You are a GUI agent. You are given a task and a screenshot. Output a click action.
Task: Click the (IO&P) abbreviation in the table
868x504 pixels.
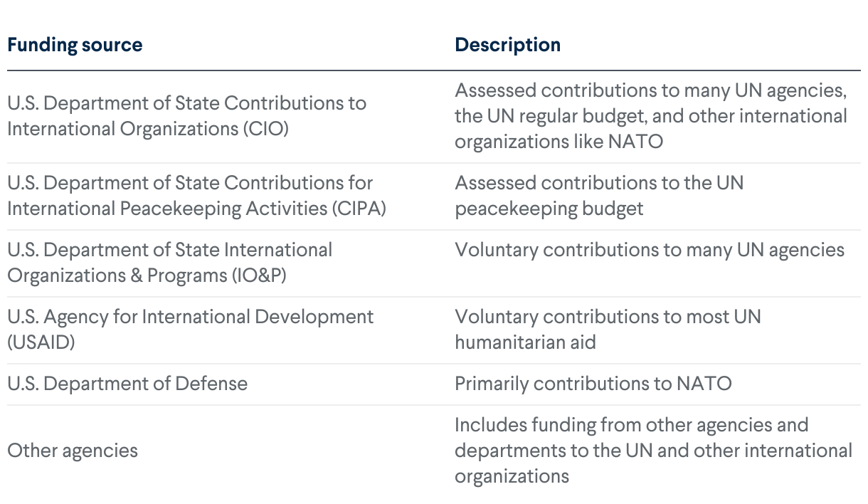pyautogui.click(x=258, y=275)
